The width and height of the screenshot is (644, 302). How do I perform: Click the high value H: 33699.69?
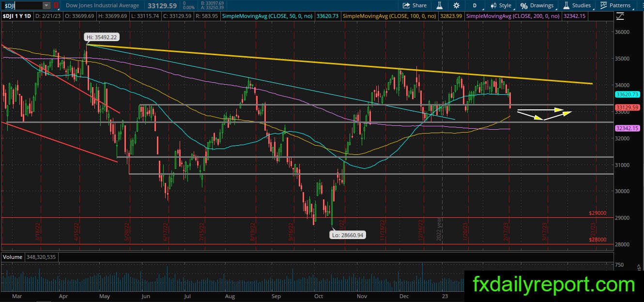(112, 16)
